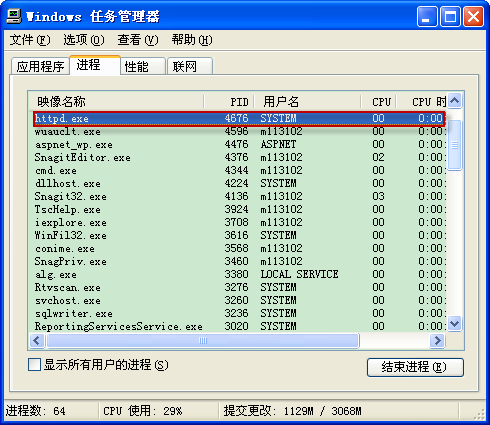This screenshot has height=425, width=490.
Task: Sort by the PID column header
Action: point(229,102)
